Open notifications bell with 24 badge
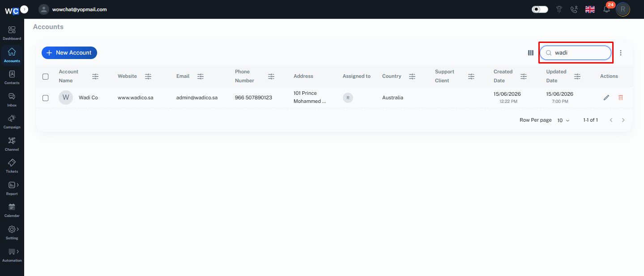Image resolution: width=644 pixels, height=276 pixels. 607,9
